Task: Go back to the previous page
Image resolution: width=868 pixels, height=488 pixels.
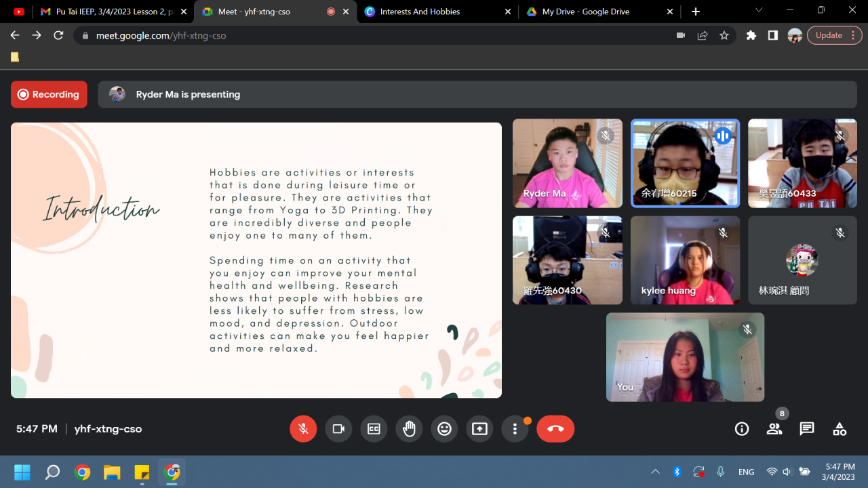Action: (15, 35)
